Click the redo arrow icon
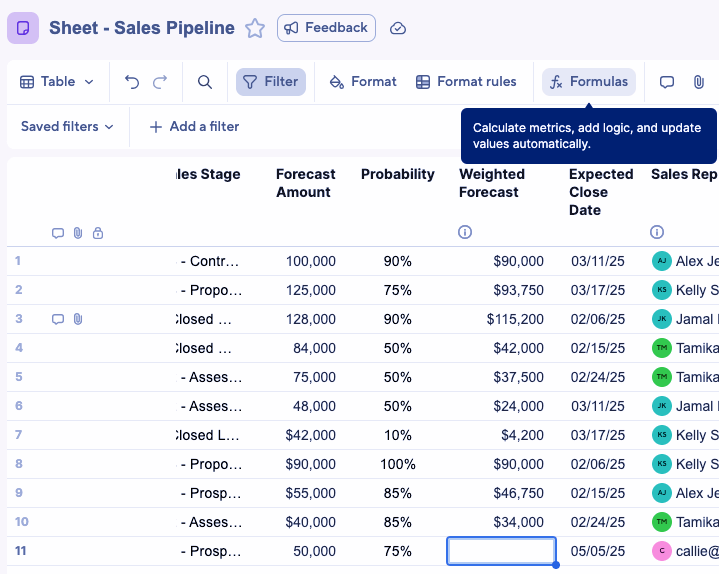The width and height of the screenshot is (719, 574). [160, 82]
